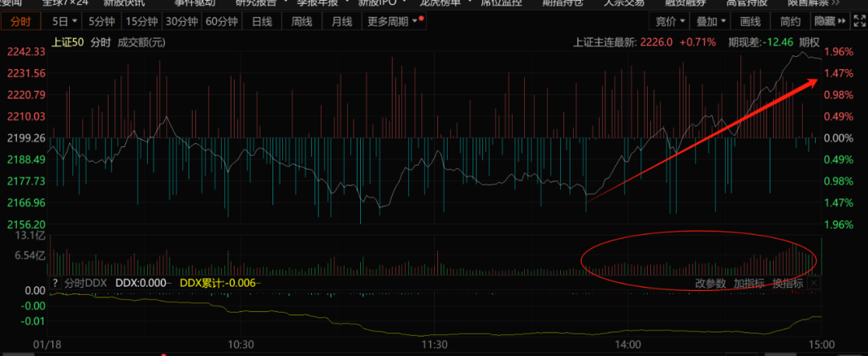Open 全球7×24 in the top menu
Image resolution: width=868 pixels, height=356 pixels.
[65, 2]
